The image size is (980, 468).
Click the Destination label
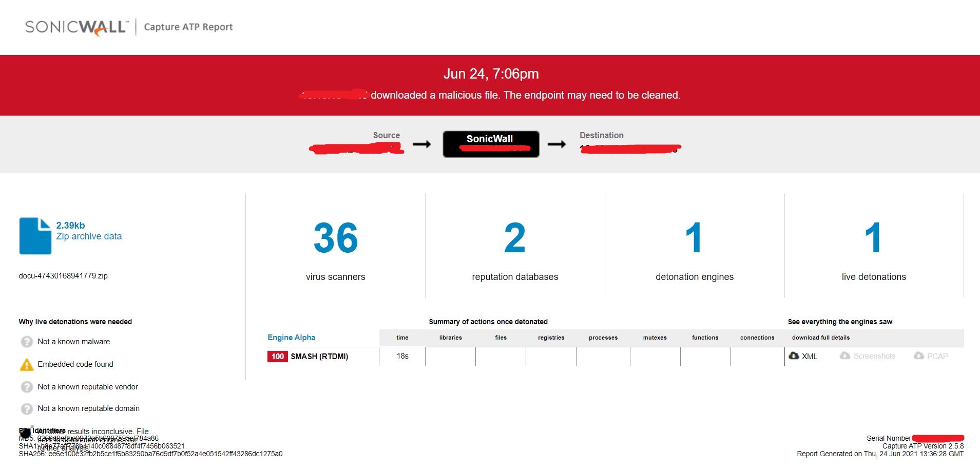pyautogui.click(x=602, y=135)
